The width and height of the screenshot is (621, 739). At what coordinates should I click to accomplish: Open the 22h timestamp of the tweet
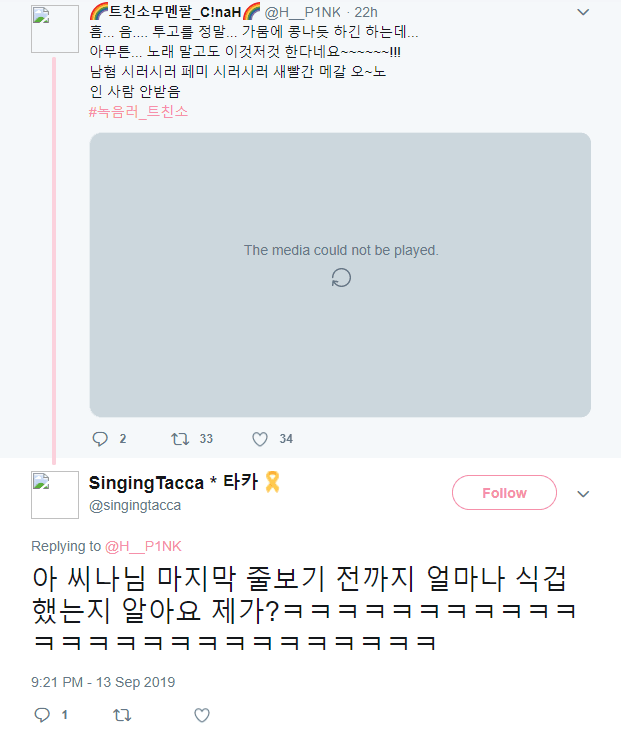[366, 12]
